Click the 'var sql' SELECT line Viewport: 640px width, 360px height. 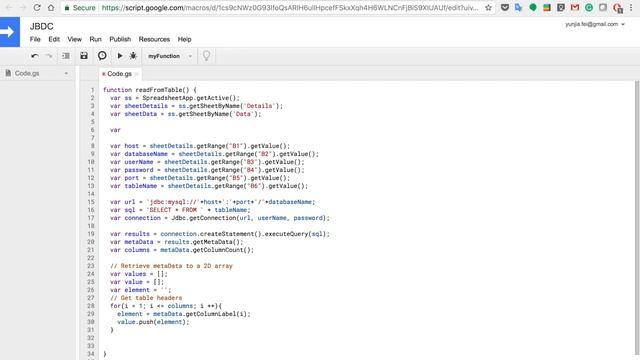coord(180,210)
